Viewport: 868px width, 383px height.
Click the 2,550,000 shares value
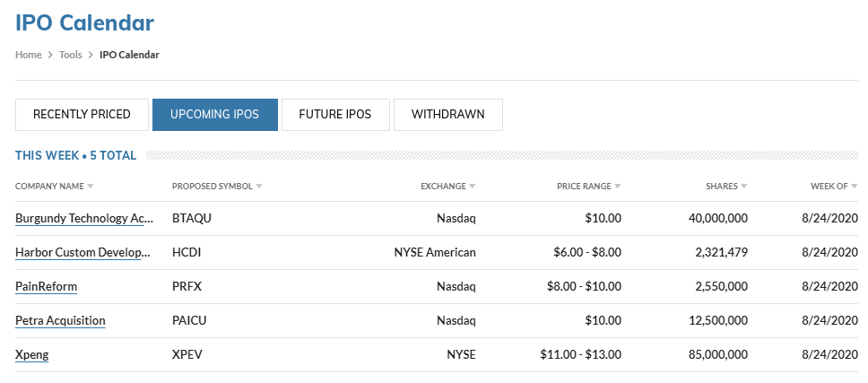pos(721,287)
